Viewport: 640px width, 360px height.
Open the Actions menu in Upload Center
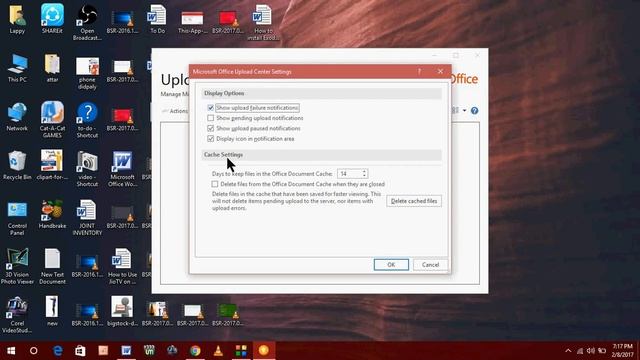coord(176,111)
